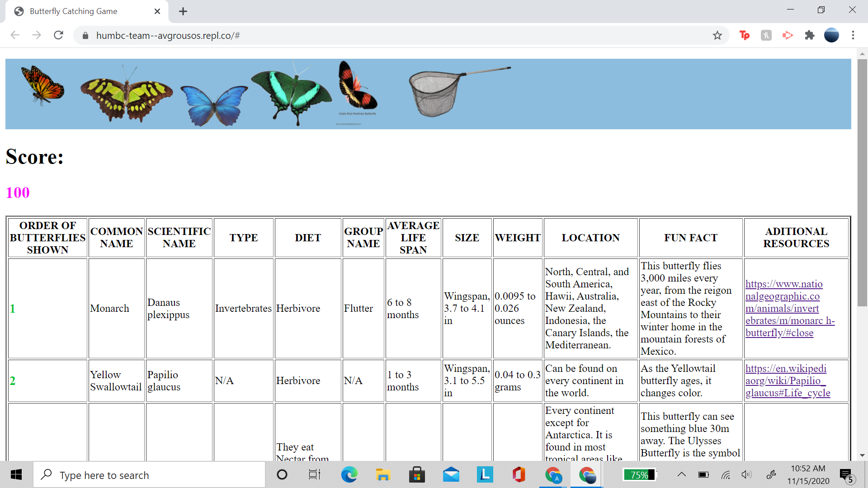868x488 pixels.
Task: Click the page scrollbar down arrow
Action: (x=862, y=455)
